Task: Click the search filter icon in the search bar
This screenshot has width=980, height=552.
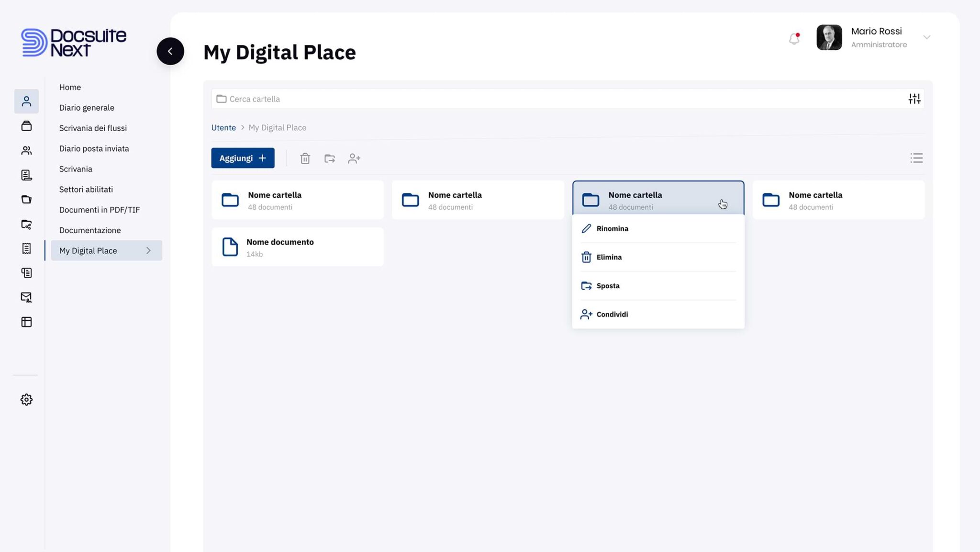Action: (x=914, y=99)
